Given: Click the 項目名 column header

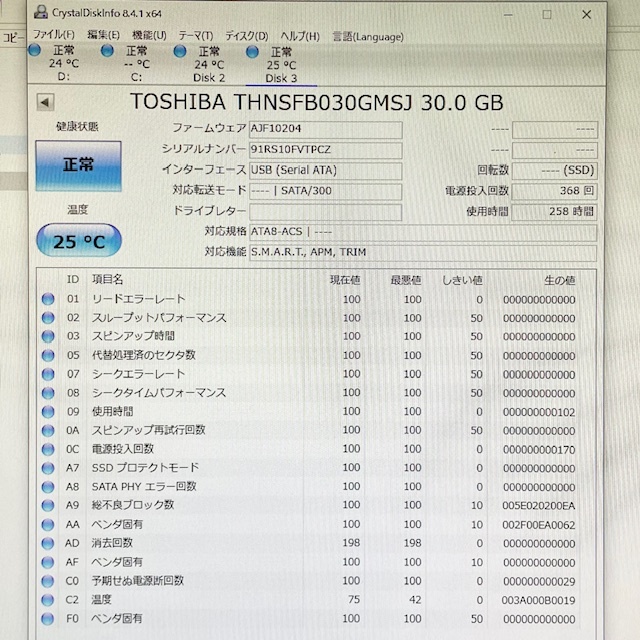Looking at the screenshot, I should [107, 279].
